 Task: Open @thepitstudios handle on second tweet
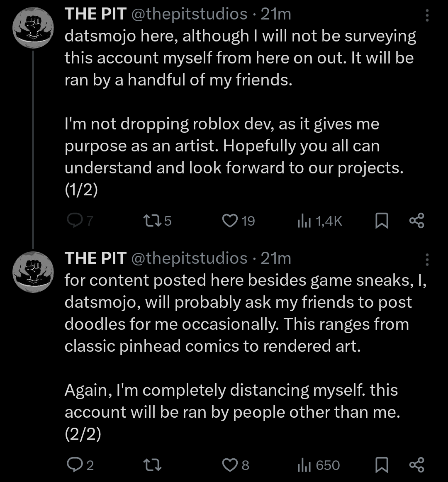click(x=190, y=258)
